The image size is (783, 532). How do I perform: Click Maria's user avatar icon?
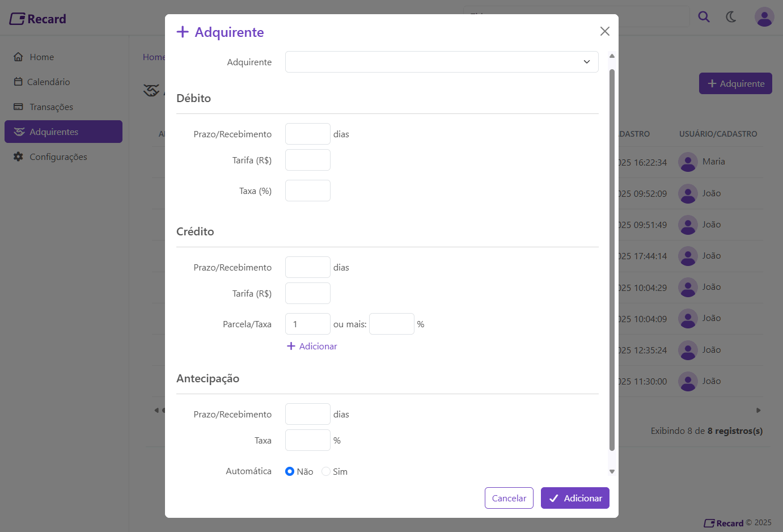(687, 162)
